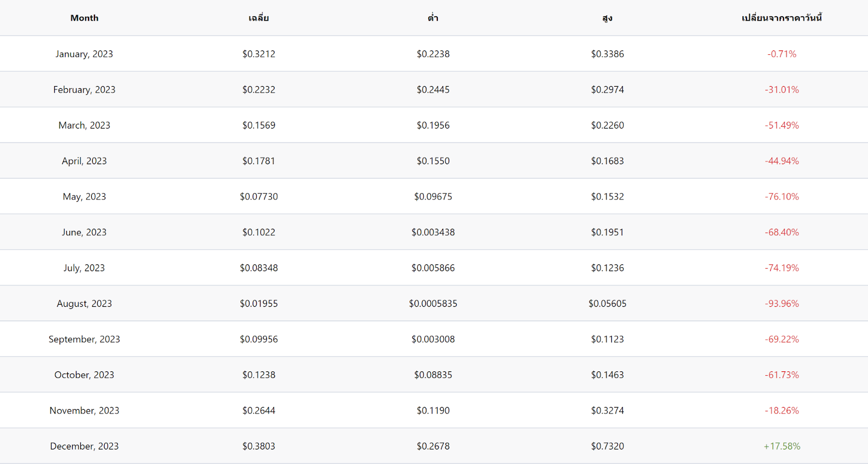Click the ต่ำ column header
The image size is (868, 464).
click(433, 18)
